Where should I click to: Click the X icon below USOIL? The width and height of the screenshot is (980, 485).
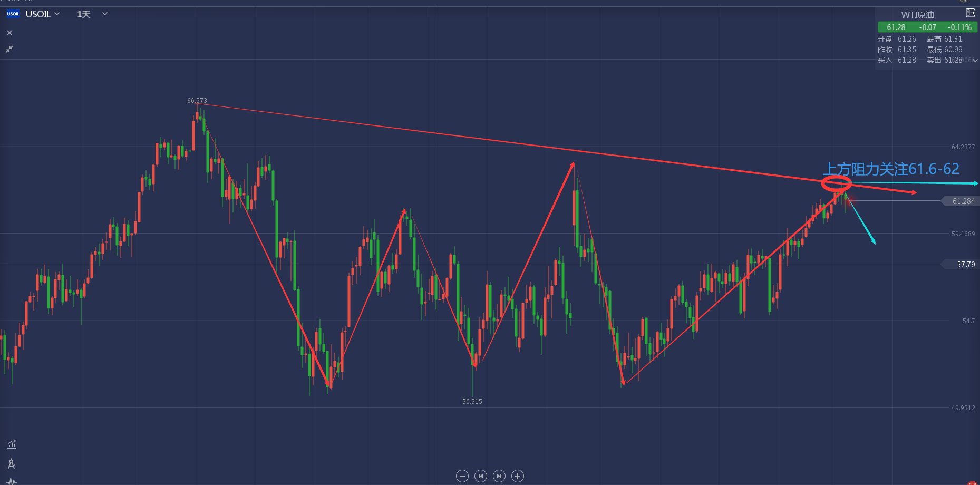(9, 33)
